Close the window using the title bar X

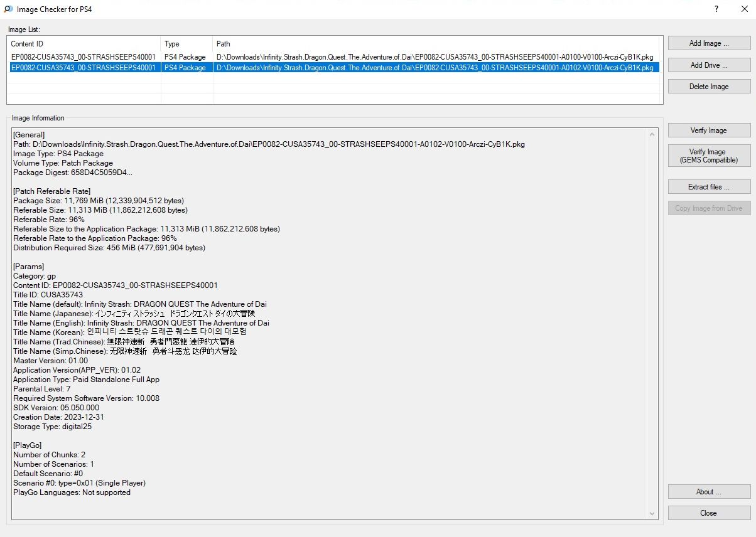click(x=744, y=9)
